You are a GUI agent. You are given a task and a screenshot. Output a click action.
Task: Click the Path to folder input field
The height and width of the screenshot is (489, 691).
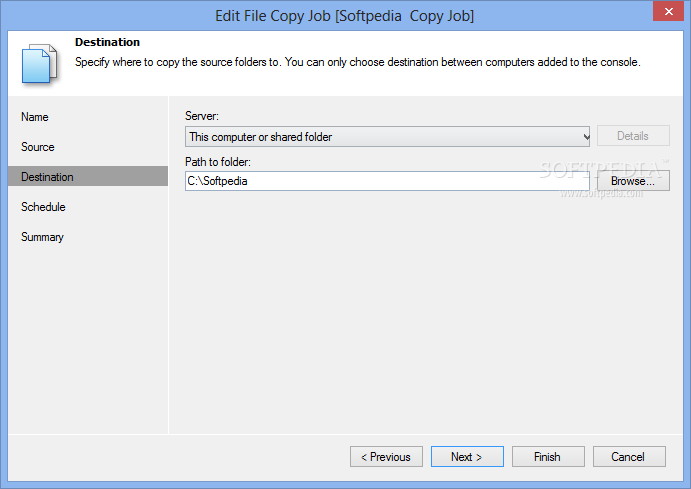tap(387, 181)
